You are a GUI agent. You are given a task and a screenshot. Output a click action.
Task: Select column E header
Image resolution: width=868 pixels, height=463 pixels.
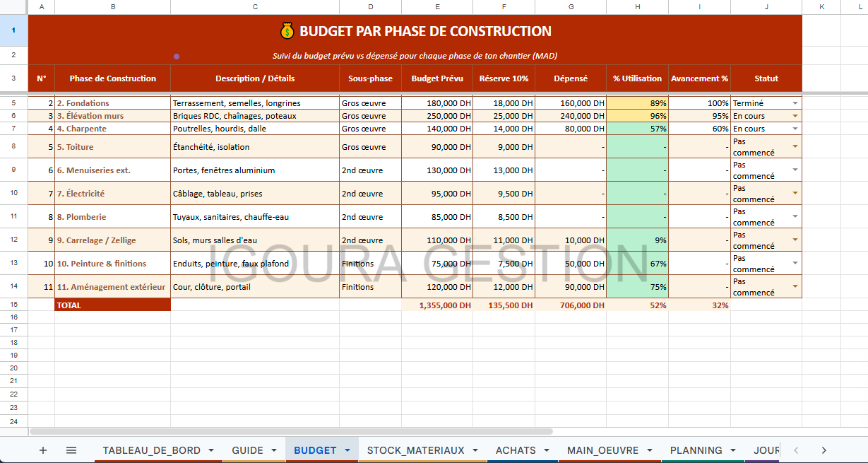pyautogui.click(x=437, y=7)
